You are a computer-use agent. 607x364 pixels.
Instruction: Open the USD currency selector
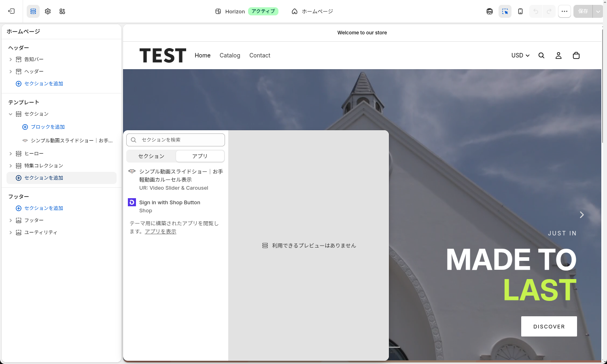click(520, 55)
